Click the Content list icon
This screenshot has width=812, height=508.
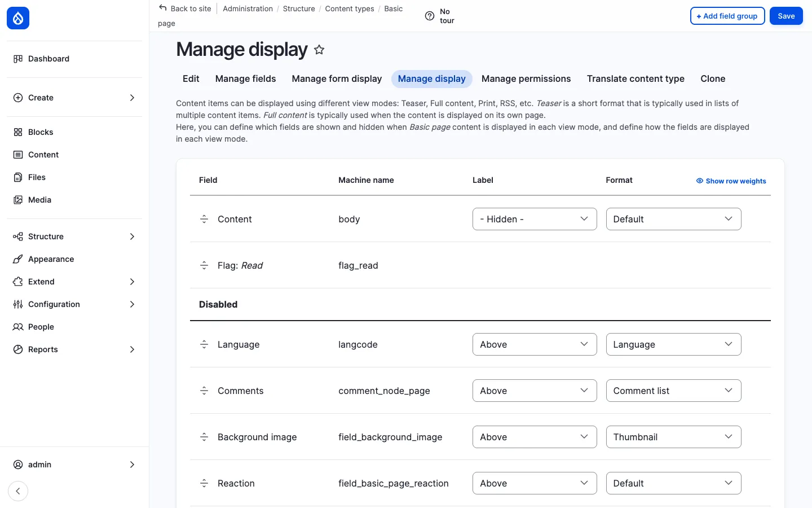pos(18,155)
